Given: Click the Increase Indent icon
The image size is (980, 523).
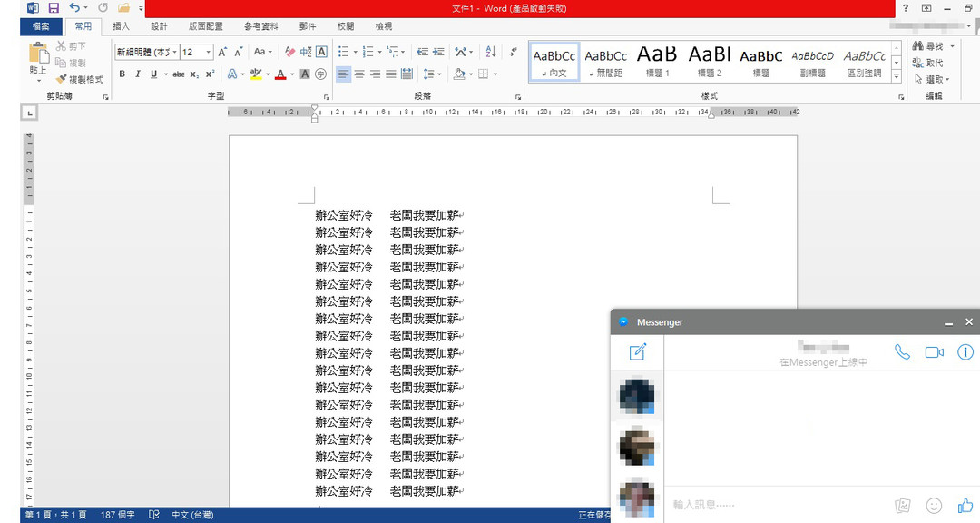Looking at the screenshot, I should tap(438, 52).
